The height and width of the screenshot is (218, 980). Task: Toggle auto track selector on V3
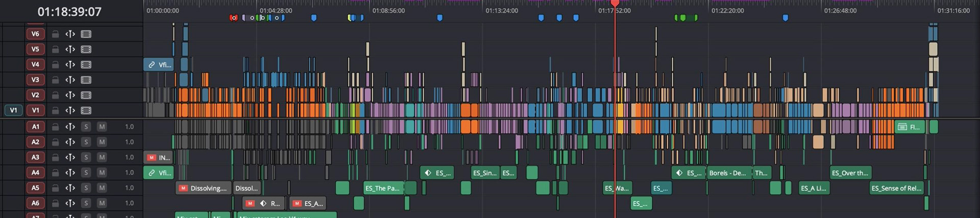70,80
